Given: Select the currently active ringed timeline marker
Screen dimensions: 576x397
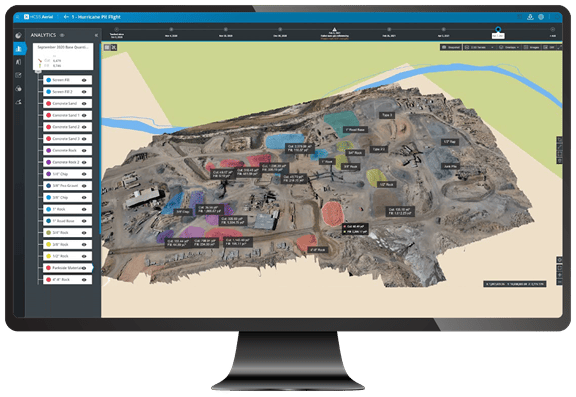Looking at the screenshot, I should coord(498,29).
